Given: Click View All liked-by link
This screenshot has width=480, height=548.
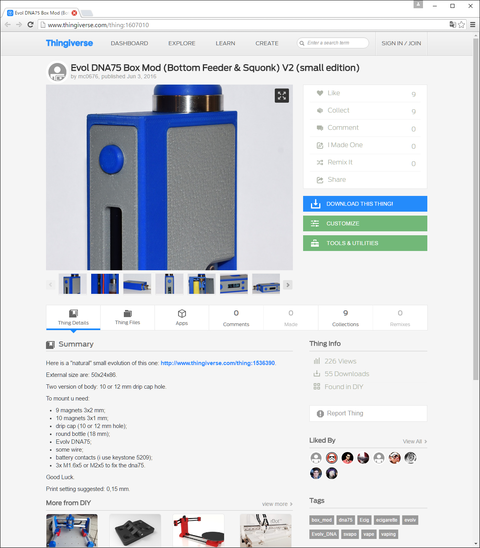Looking at the screenshot, I should pyautogui.click(x=415, y=441).
